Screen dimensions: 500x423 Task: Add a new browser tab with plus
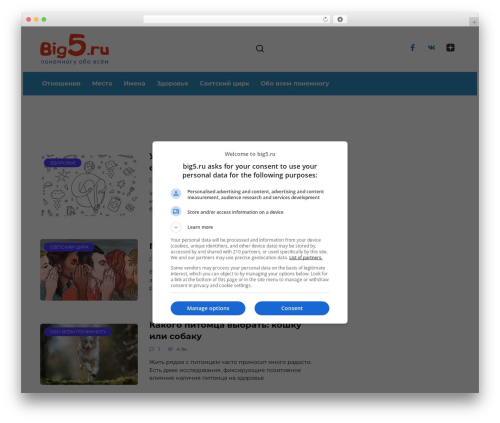click(x=474, y=22)
